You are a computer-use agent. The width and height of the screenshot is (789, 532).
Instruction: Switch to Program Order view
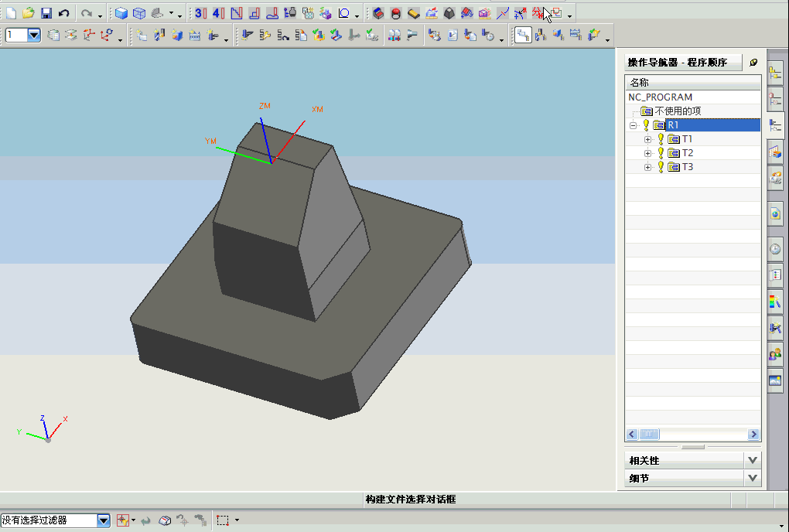(524, 36)
